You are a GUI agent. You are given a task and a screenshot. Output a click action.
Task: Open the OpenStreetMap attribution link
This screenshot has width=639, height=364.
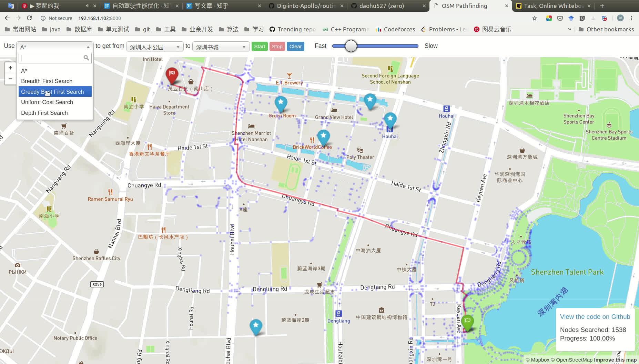tap(571, 360)
